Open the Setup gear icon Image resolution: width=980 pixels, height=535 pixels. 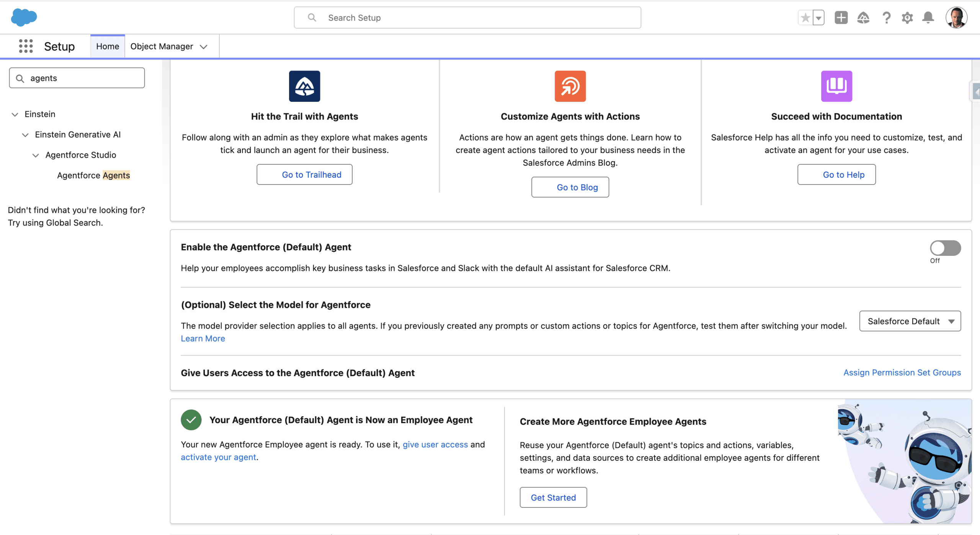907,18
